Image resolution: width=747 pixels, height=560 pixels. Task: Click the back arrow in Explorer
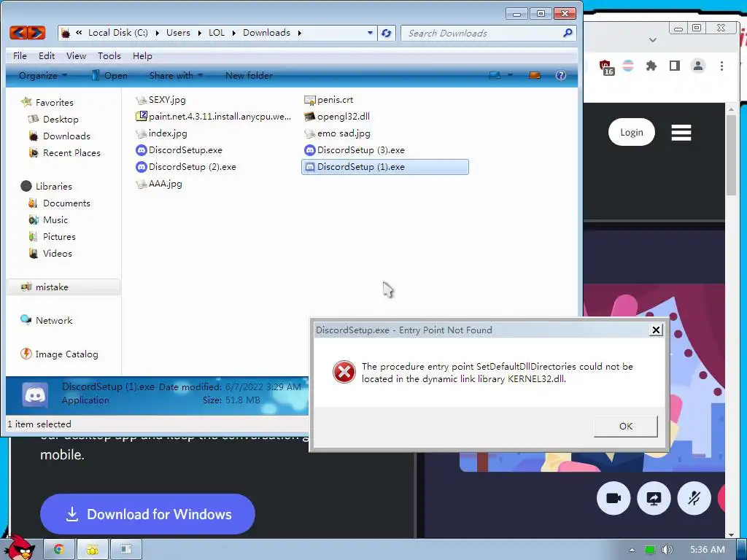(19, 33)
